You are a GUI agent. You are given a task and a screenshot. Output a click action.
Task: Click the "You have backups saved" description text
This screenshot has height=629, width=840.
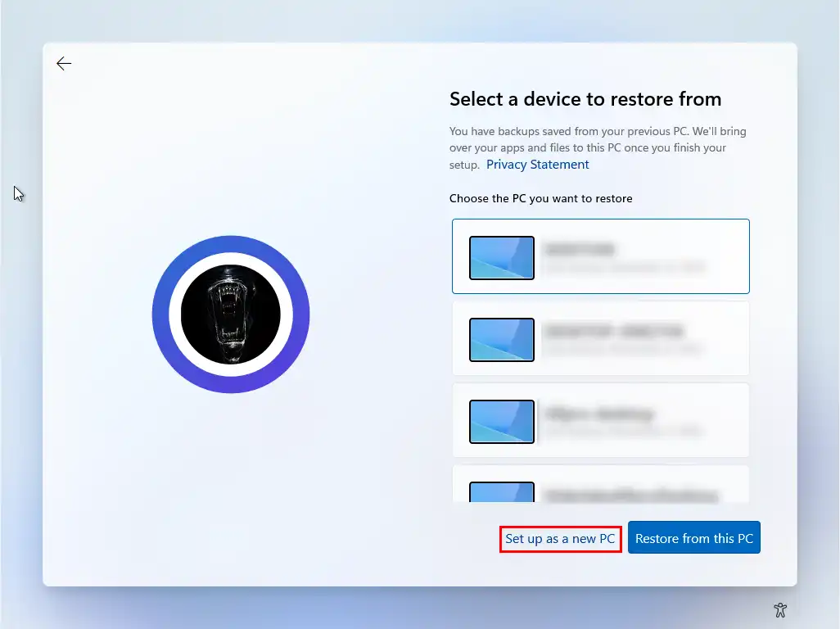pos(598,148)
